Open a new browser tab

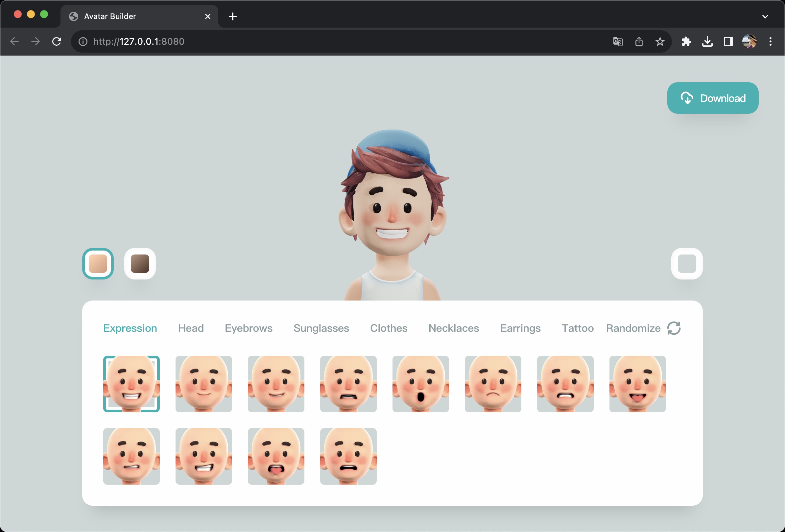[232, 16]
